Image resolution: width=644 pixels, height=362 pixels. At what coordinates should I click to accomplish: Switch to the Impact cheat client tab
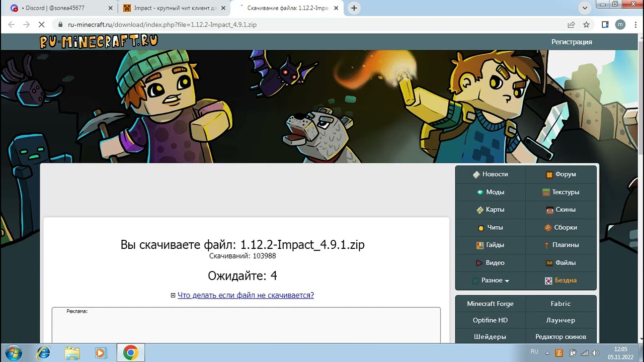(174, 8)
